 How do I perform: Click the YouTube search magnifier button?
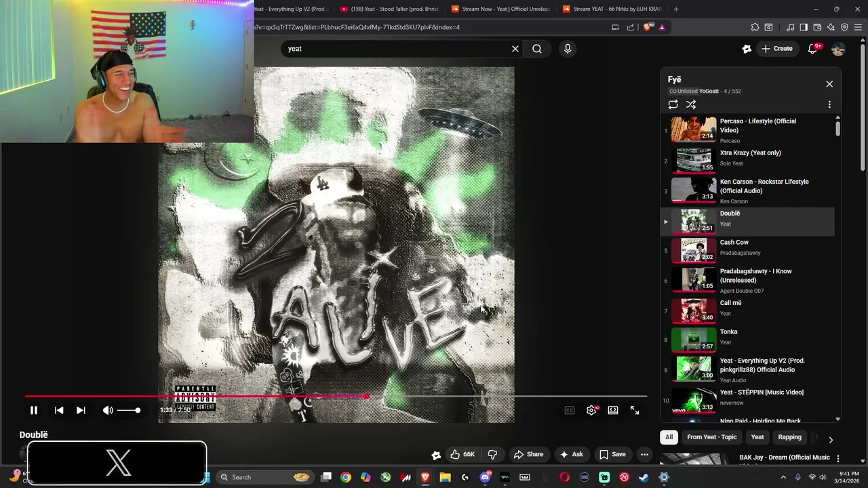537,49
